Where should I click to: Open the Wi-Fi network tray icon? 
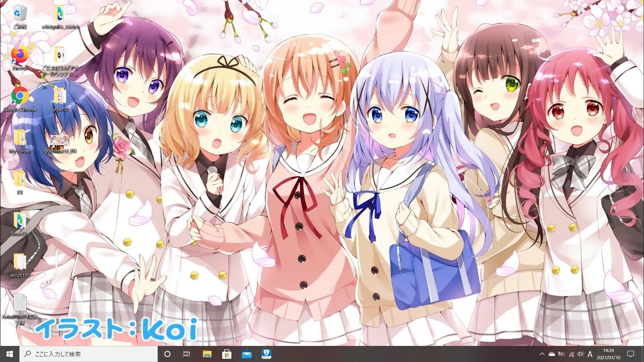571,354
